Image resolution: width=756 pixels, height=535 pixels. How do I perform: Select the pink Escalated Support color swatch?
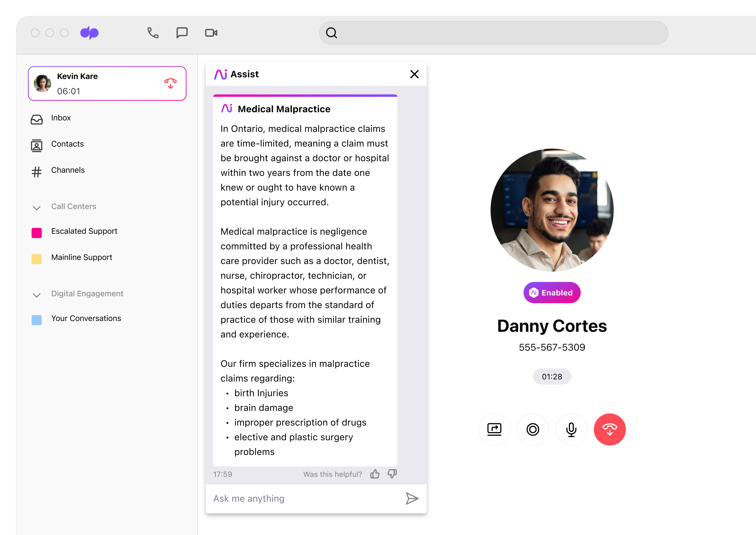click(36, 233)
